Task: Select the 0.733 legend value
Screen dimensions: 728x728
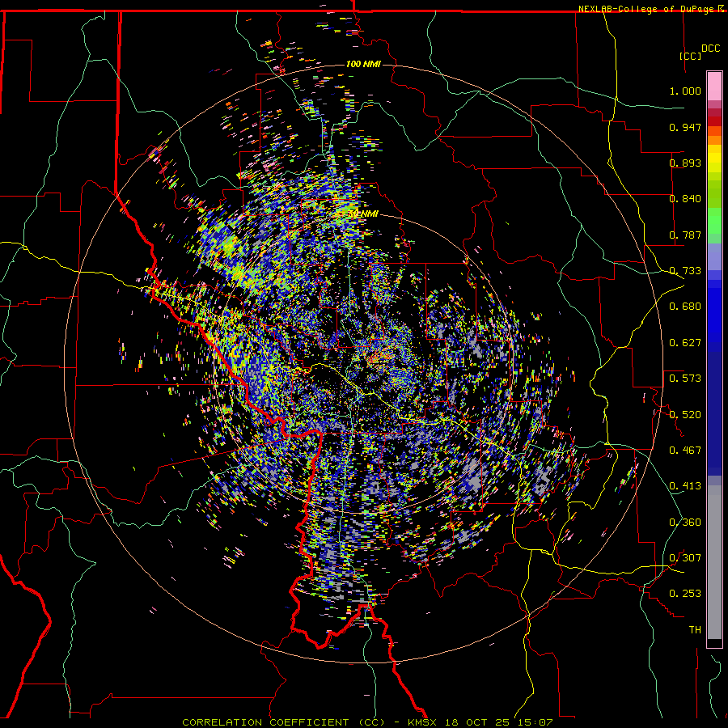Action: pos(685,271)
